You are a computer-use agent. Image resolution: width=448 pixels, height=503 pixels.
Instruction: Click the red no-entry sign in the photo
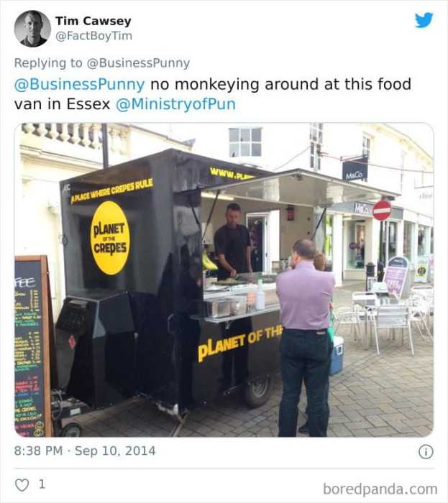pos(382,211)
